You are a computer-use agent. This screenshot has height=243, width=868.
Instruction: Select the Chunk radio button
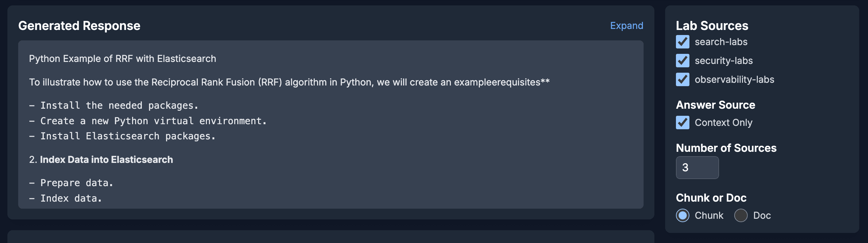coord(683,216)
